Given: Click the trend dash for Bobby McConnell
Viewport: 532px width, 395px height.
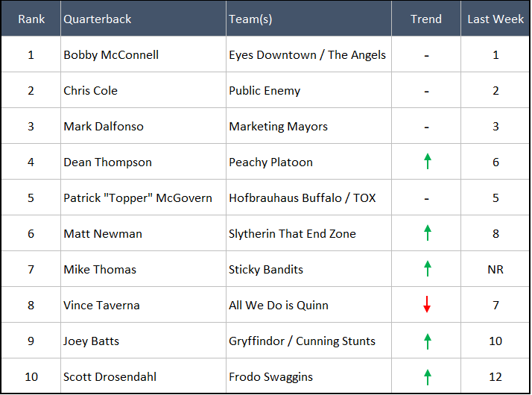Looking at the screenshot, I should (426, 55).
